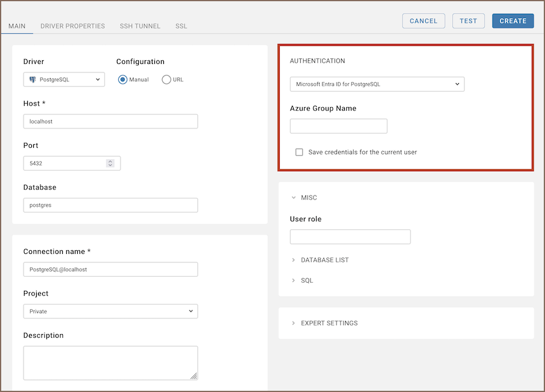Click the CANCEL button
The image size is (545, 392).
[423, 21]
